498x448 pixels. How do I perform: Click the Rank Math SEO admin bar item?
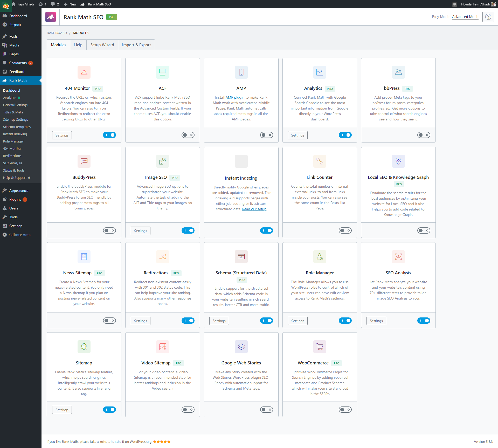click(96, 4)
